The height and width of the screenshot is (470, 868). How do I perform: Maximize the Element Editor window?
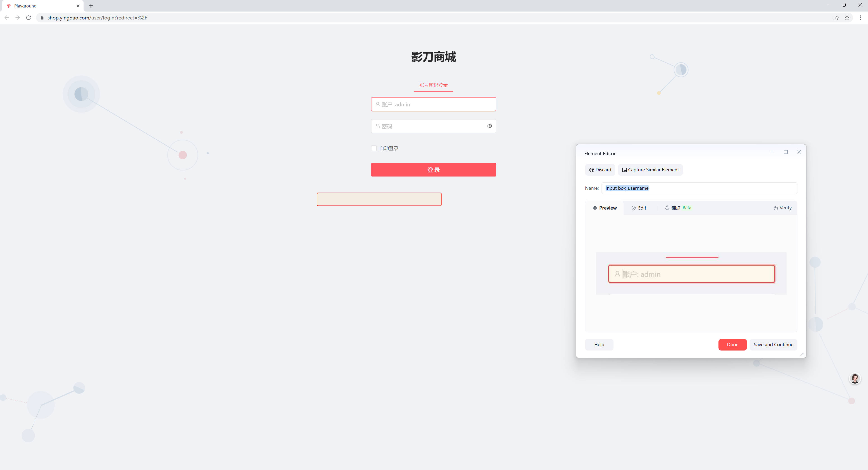tap(785, 152)
